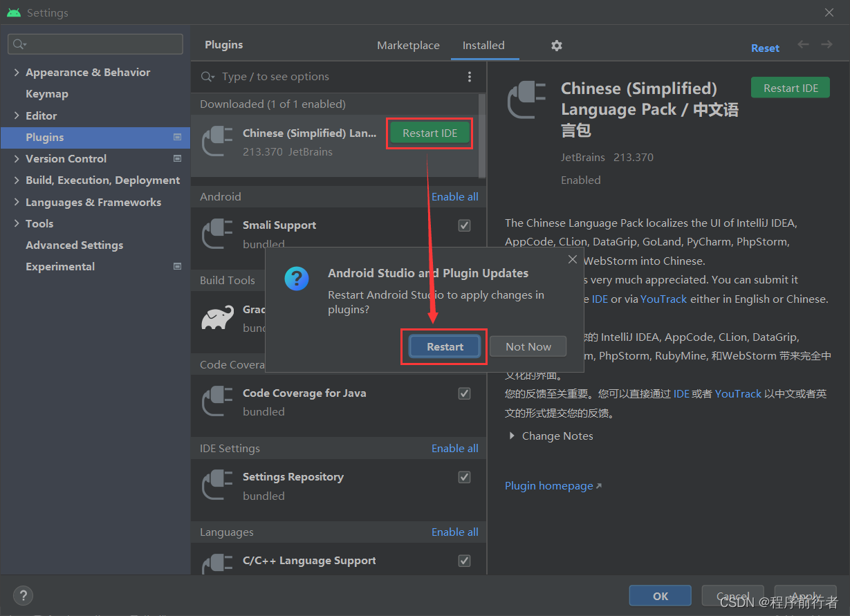The image size is (850, 616).
Task: Click Not Now in the dialog
Action: (528, 346)
